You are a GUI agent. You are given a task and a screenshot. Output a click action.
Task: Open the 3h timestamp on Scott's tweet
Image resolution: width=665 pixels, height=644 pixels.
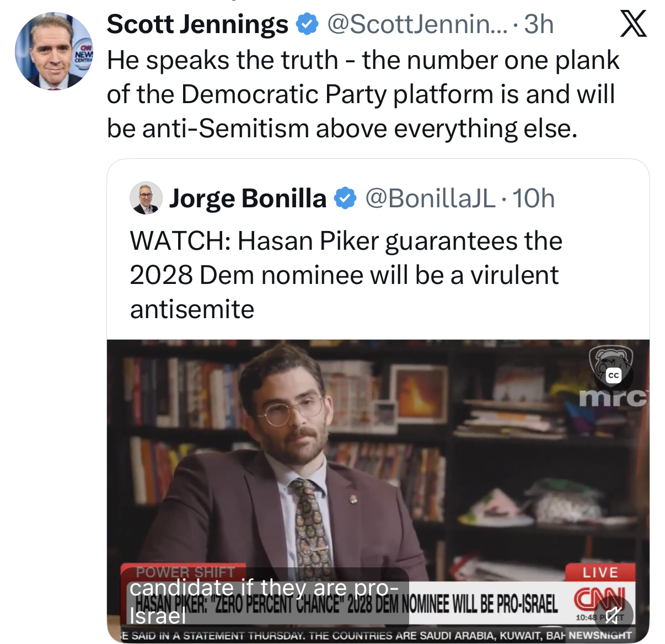tap(539, 24)
